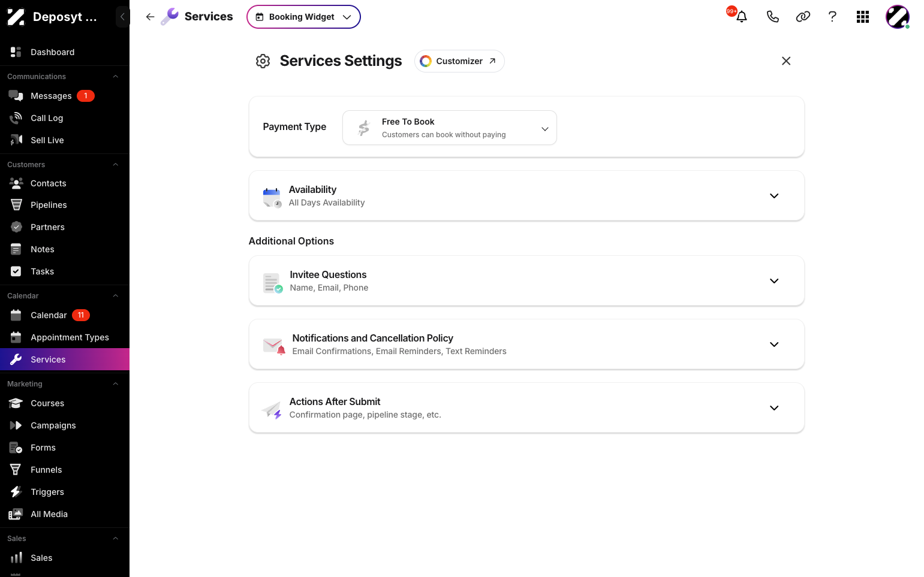
Task: Collapse the Calendar sidebar group
Action: tap(116, 296)
